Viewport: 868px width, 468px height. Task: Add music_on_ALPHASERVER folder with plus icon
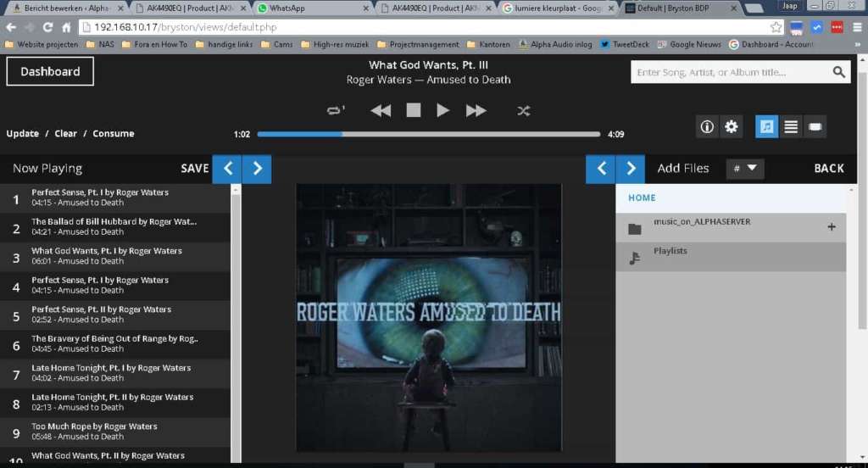[x=832, y=226]
